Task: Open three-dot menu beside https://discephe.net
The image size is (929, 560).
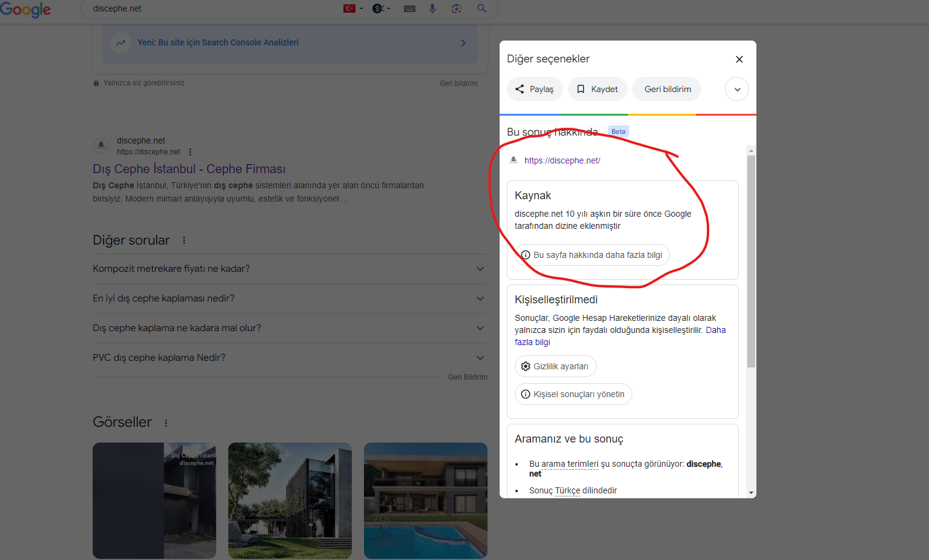Action: point(190,152)
